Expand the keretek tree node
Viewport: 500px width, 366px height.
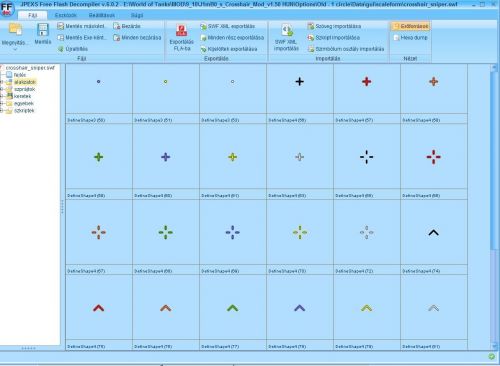click(x=2, y=96)
